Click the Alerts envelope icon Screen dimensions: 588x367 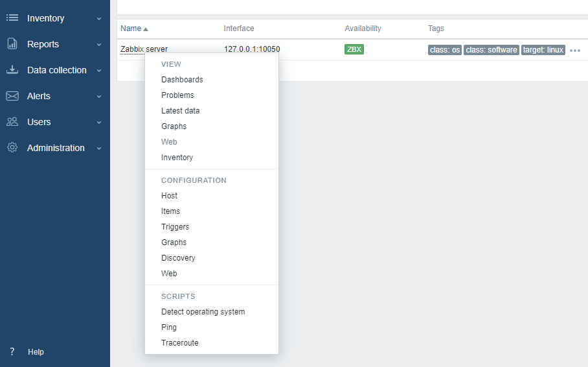[x=12, y=96]
